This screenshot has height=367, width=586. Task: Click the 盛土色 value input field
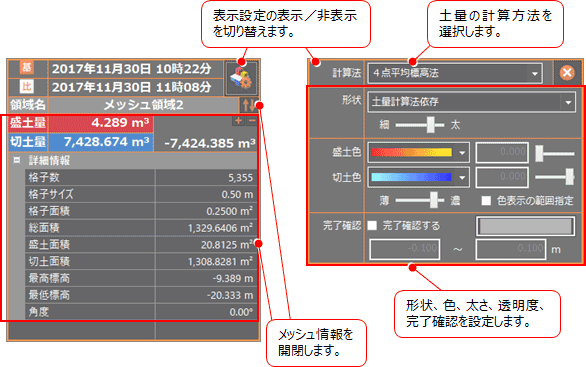[x=502, y=152]
